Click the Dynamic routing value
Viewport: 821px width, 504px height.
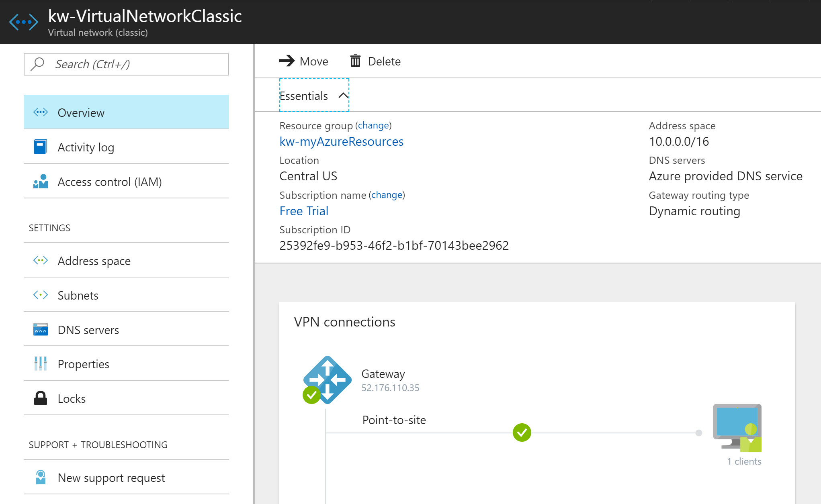tap(694, 211)
